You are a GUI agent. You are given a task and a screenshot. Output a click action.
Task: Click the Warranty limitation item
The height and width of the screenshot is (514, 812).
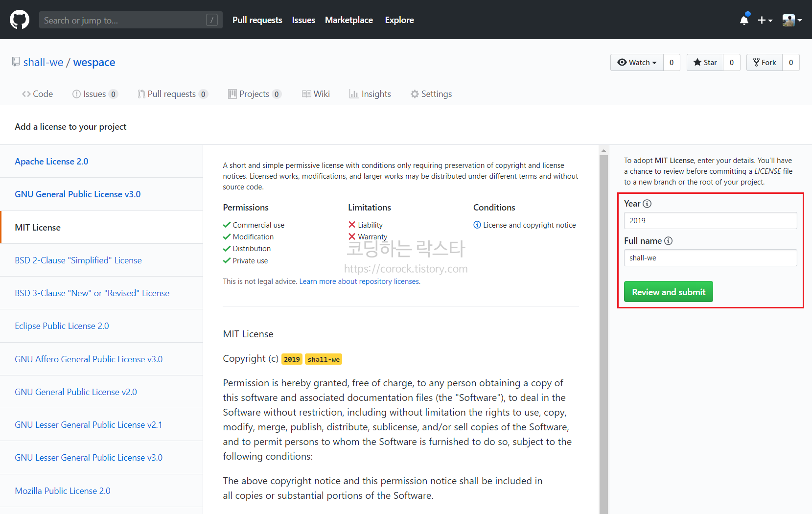pos(368,236)
